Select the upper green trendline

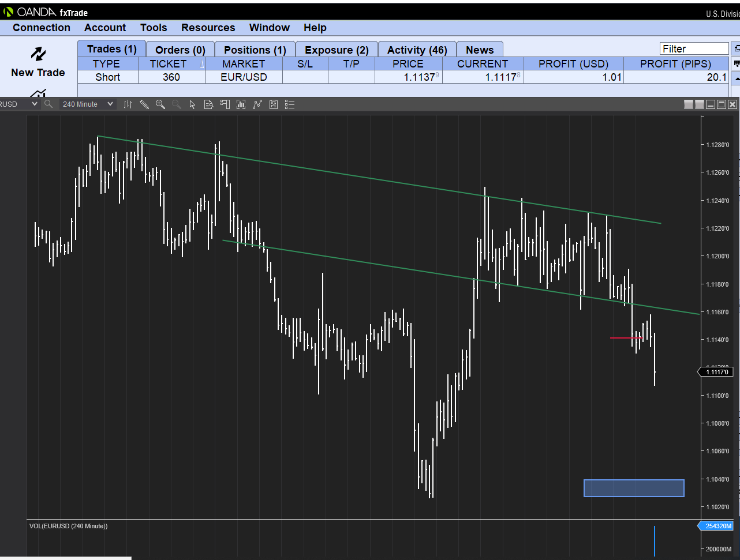(379, 179)
